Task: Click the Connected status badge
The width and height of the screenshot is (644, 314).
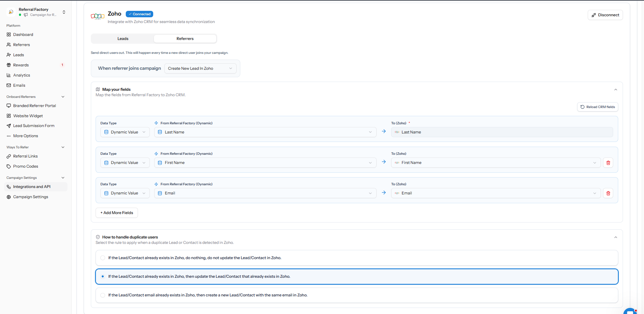Action: tap(139, 14)
